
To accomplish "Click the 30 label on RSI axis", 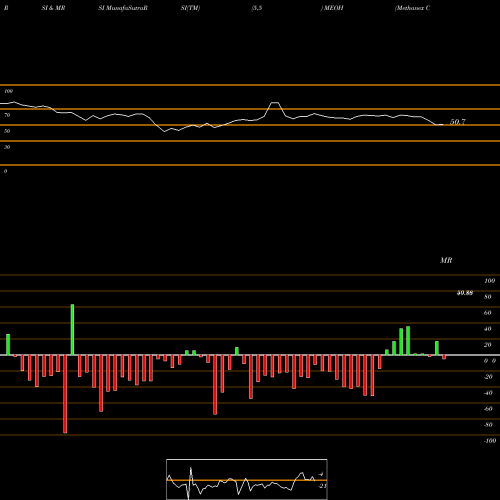I will [7, 147].
